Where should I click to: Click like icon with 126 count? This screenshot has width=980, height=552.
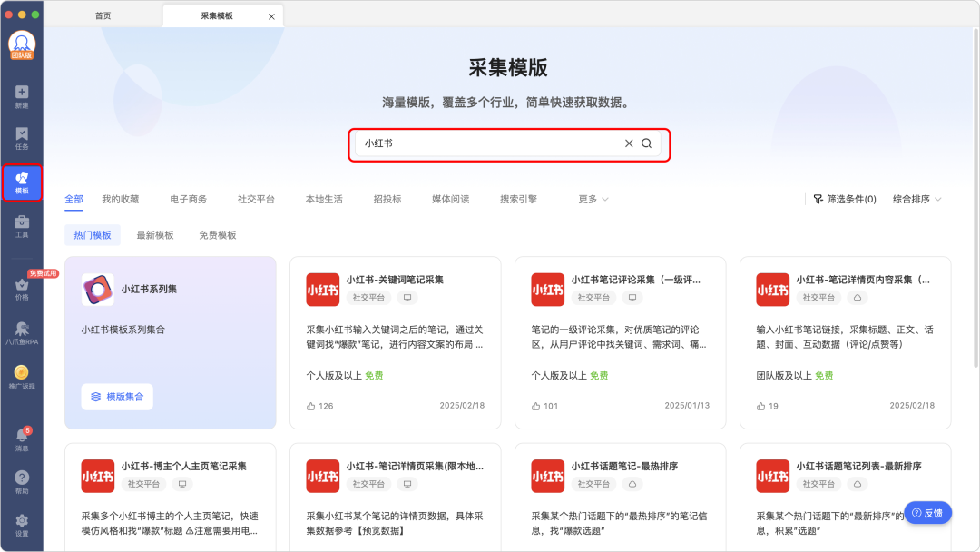310,407
